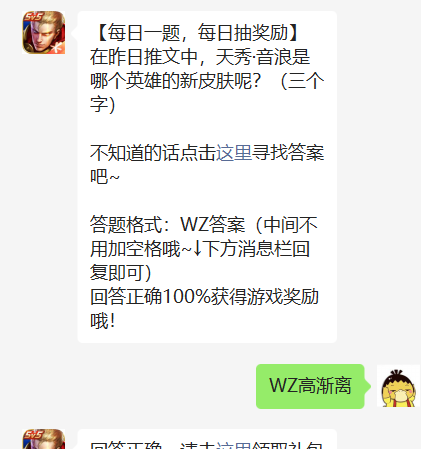Click the 5v5 badge on bottom avatar

(x=33, y=434)
